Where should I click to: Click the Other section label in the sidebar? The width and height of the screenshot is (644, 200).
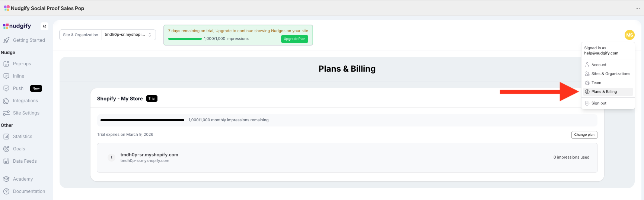(x=7, y=125)
